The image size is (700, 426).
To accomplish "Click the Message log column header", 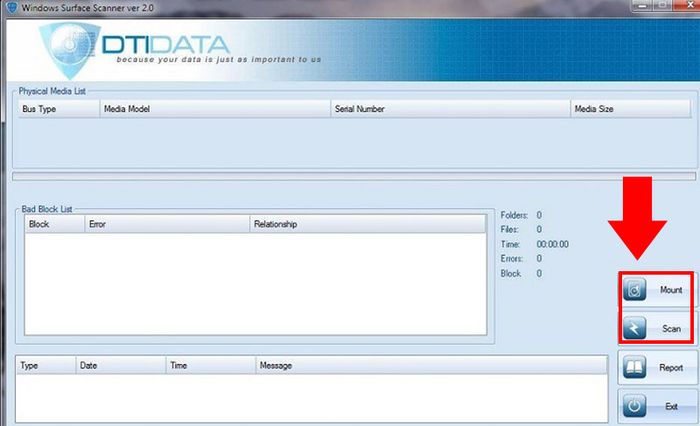I will 432,365.
